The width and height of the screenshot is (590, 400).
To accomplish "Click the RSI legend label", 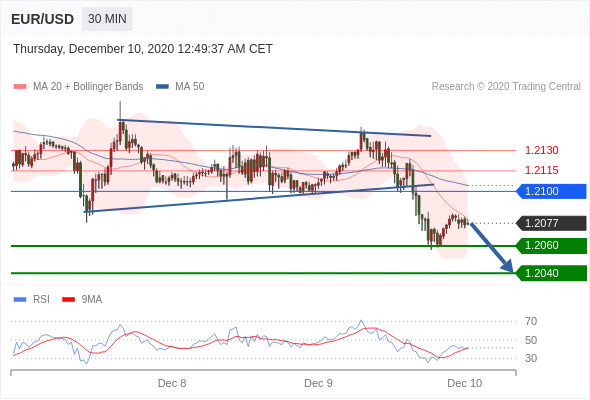I will point(41,300).
